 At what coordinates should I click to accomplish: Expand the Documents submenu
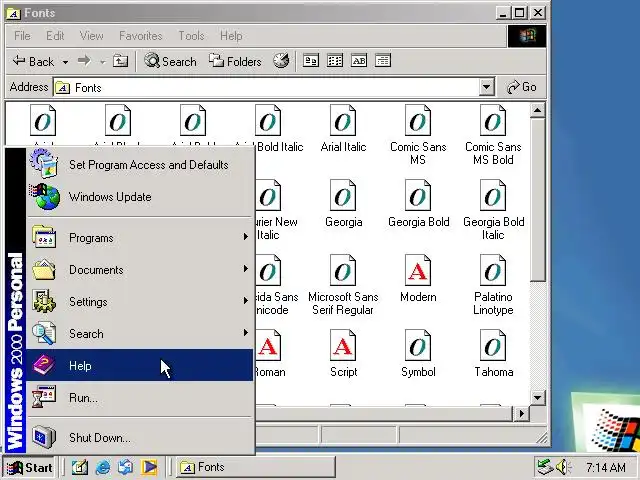(x=139, y=269)
